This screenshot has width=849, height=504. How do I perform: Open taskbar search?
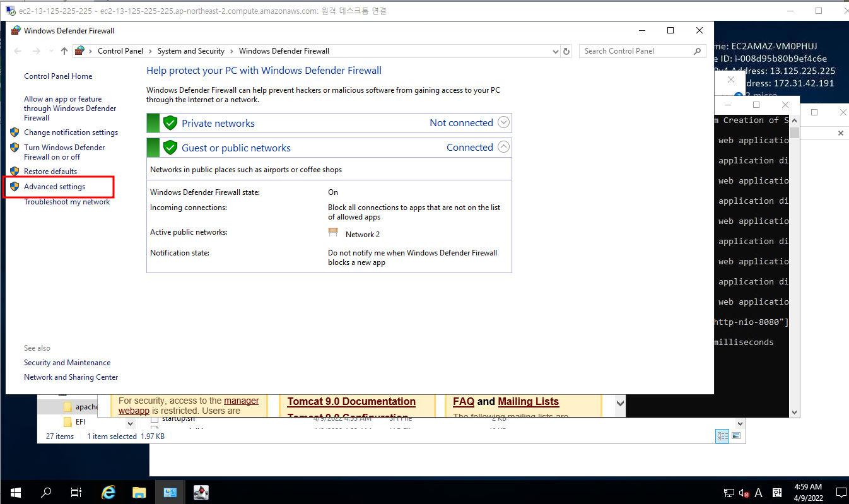[46, 492]
